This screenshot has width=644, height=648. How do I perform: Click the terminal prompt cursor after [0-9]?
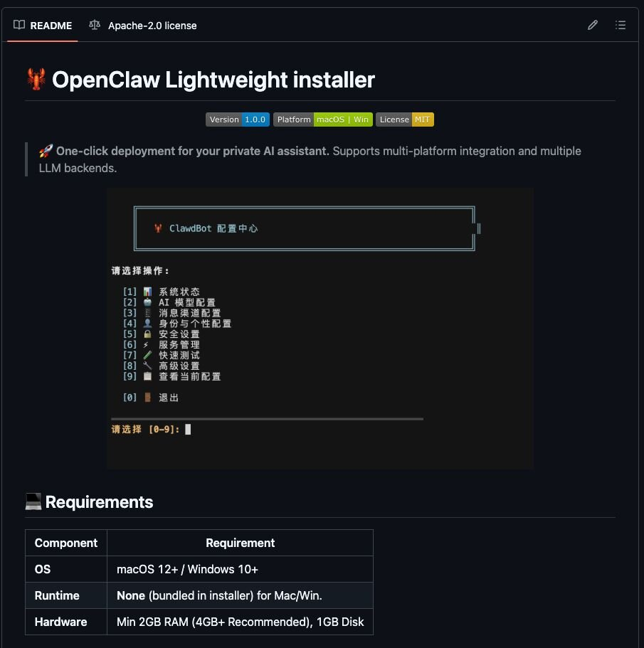[x=188, y=429]
